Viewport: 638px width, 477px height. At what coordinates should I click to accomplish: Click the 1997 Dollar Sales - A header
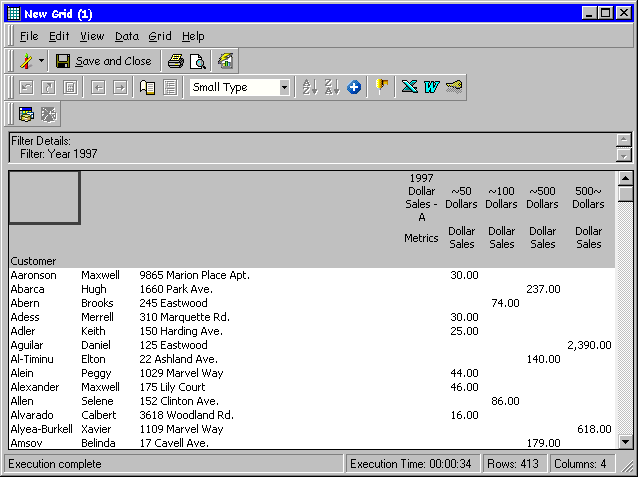pyautogui.click(x=422, y=197)
